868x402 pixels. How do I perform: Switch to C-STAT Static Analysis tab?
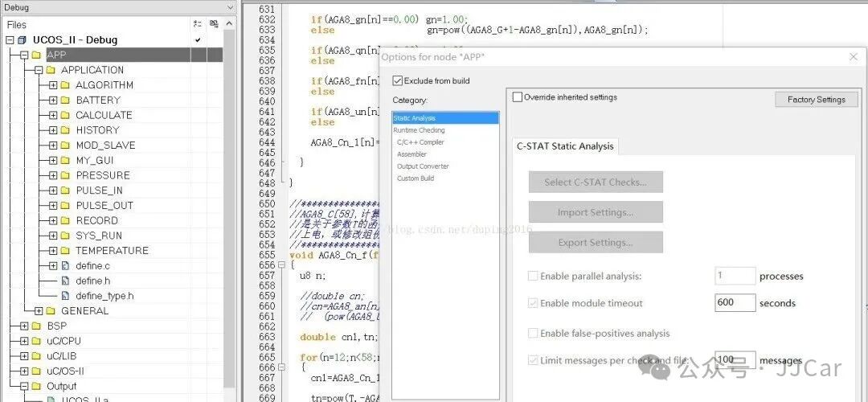565,146
